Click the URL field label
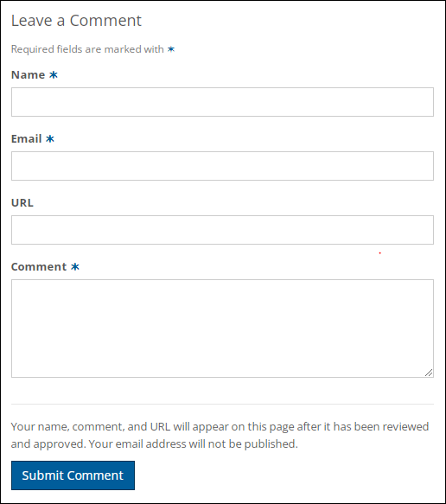The height and width of the screenshot is (504, 446). coord(22,203)
